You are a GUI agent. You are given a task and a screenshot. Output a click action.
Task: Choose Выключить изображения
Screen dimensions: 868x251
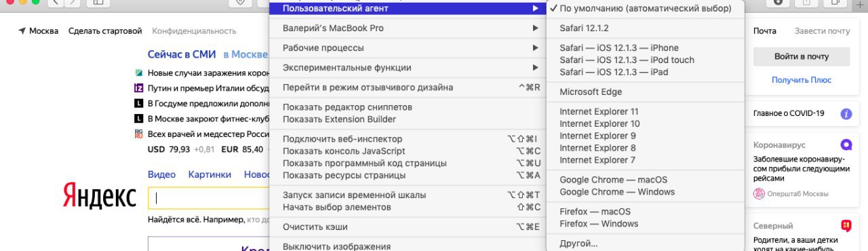click(408, 246)
